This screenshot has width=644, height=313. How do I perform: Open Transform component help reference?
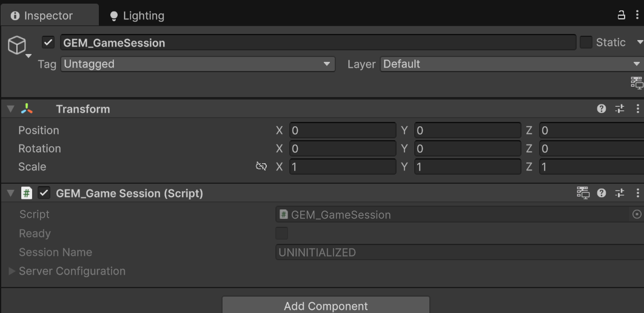[602, 109]
